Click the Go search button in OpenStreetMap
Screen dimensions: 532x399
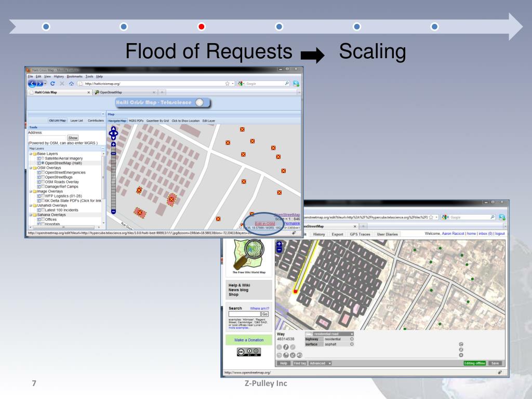(x=265, y=314)
